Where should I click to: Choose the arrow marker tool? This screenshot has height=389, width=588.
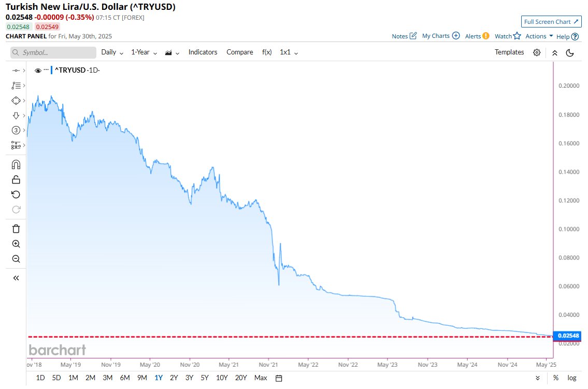(x=16, y=115)
